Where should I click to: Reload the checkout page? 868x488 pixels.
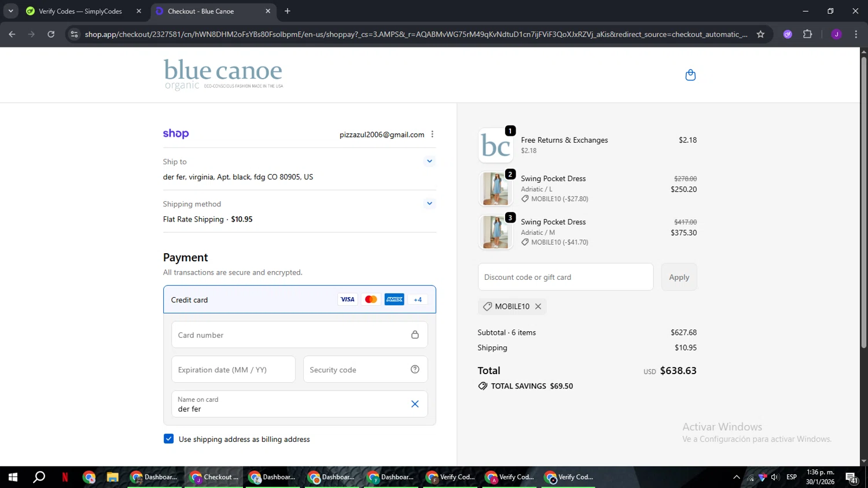[x=51, y=34]
